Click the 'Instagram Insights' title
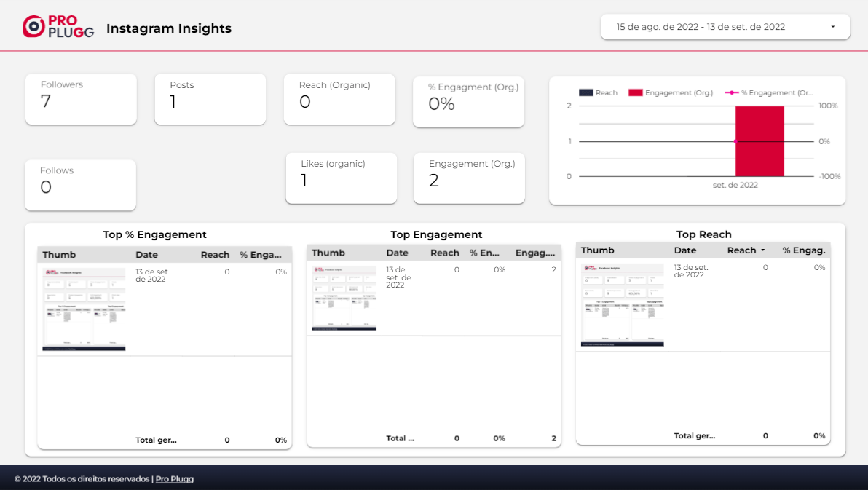 pyautogui.click(x=169, y=28)
